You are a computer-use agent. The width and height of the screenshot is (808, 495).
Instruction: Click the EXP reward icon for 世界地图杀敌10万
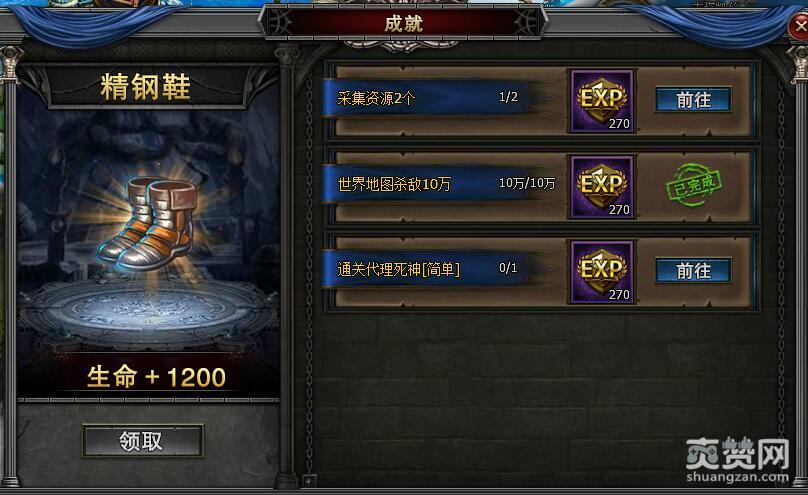[602, 187]
